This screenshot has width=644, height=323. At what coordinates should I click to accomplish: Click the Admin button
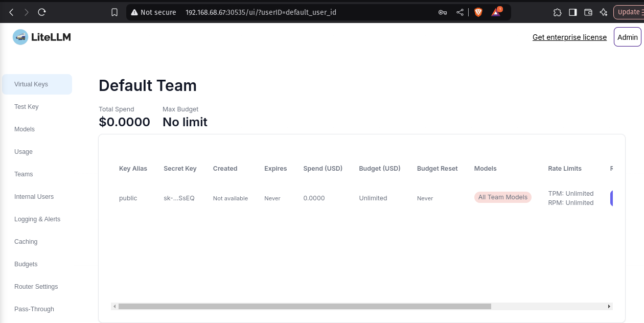627,37
